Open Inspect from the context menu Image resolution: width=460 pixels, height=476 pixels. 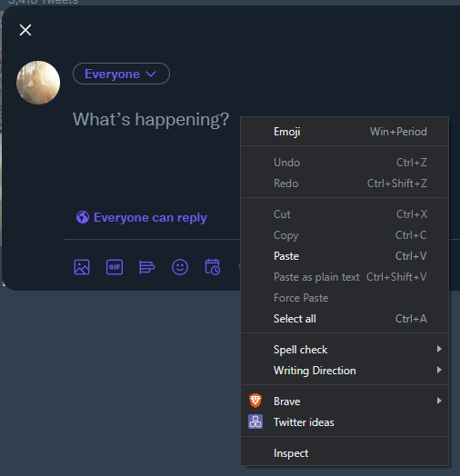tap(345, 453)
